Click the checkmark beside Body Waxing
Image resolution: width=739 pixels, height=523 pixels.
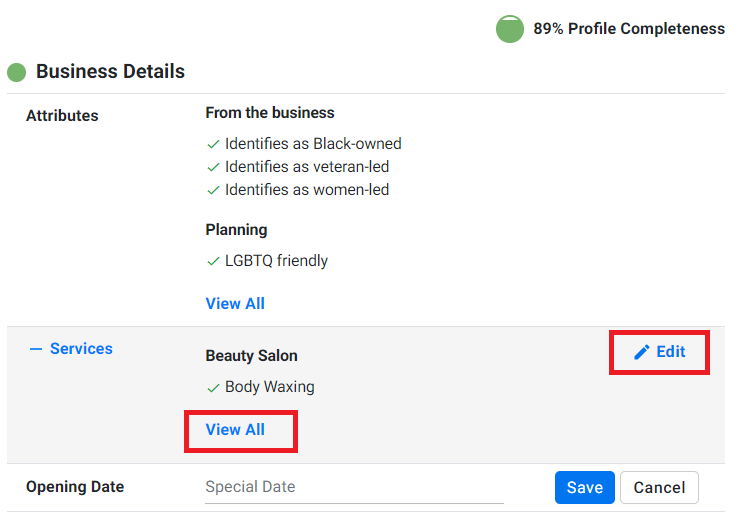click(x=213, y=388)
